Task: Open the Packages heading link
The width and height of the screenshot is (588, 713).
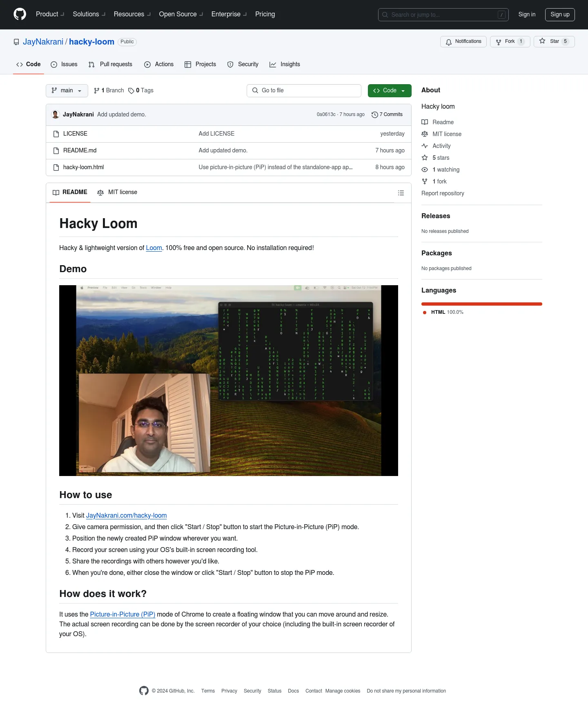Action: pos(437,253)
